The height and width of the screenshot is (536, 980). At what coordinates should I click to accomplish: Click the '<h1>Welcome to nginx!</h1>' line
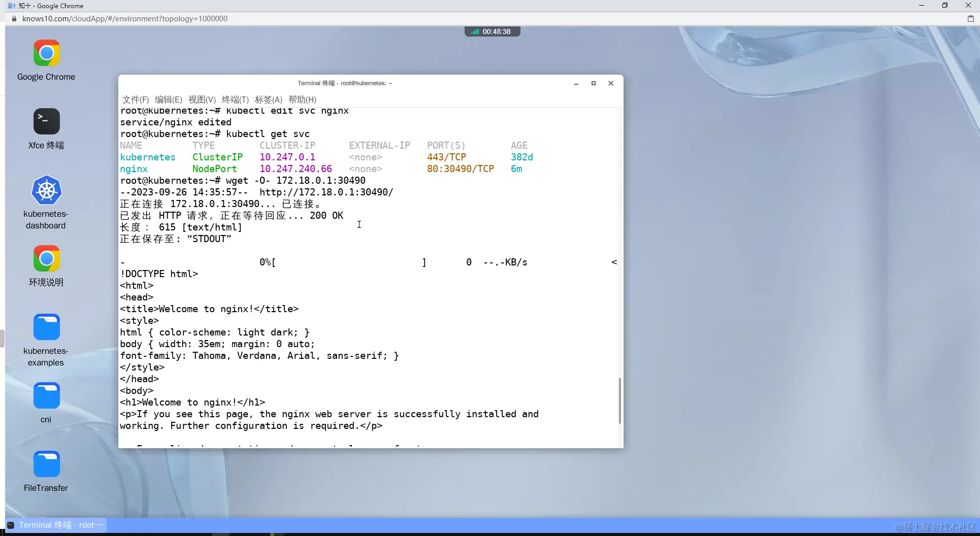(192, 403)
